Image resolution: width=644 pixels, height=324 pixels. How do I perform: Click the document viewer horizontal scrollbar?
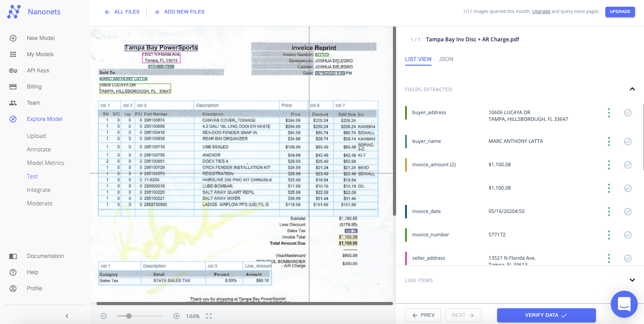(245, 304)
